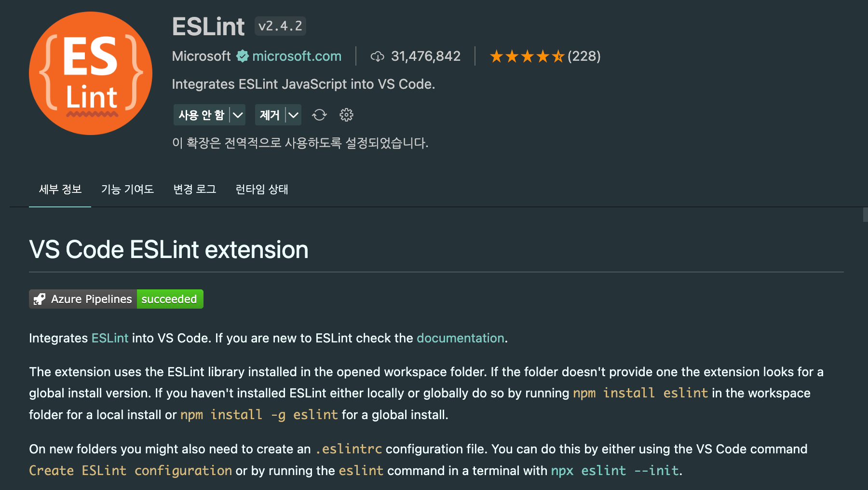Open the 기능 기여도 tab
This screenshot has width=868, height=490.
point(127,189)
